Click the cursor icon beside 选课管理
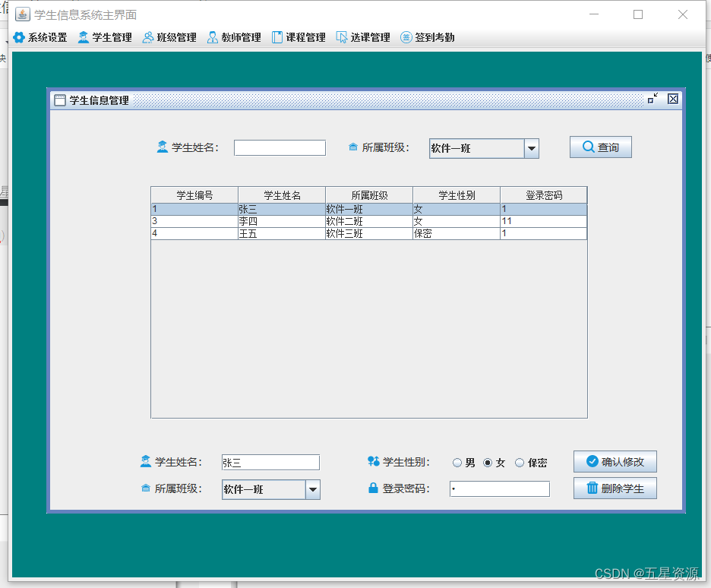The height and width of the screenshot is (588, 711). click(341, 37)
